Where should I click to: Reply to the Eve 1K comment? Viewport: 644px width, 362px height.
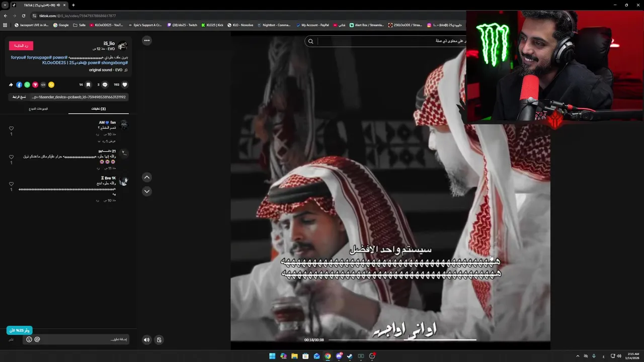click(98, 200)
